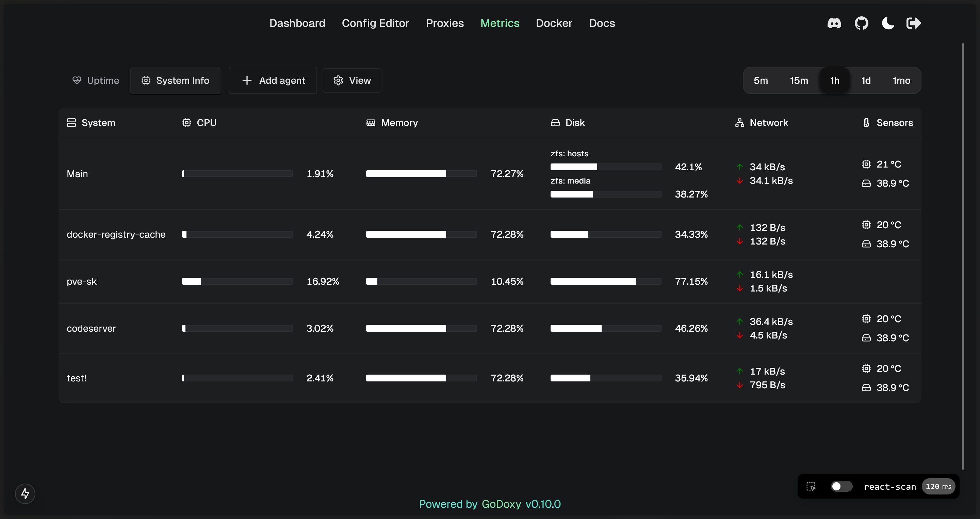980x519 pixels.
Task: Click the logout icon
Action: click(x=913, y=23)
